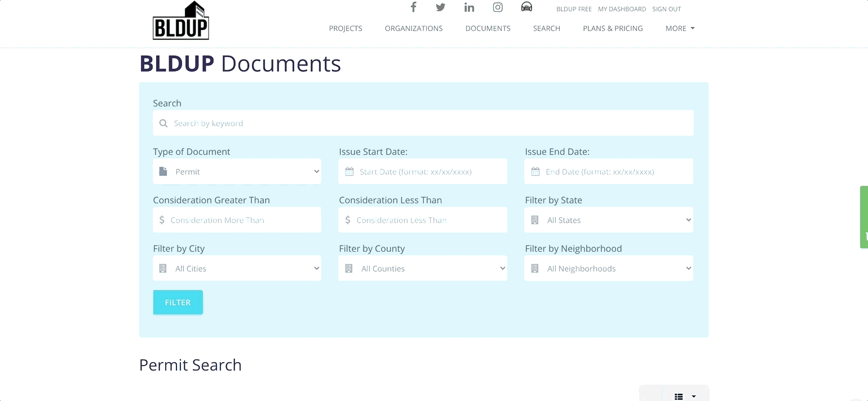The height and width of the screenshot is (401, 868).
Task: Expand the MORE navigation menu
Action: coord(680,28)
